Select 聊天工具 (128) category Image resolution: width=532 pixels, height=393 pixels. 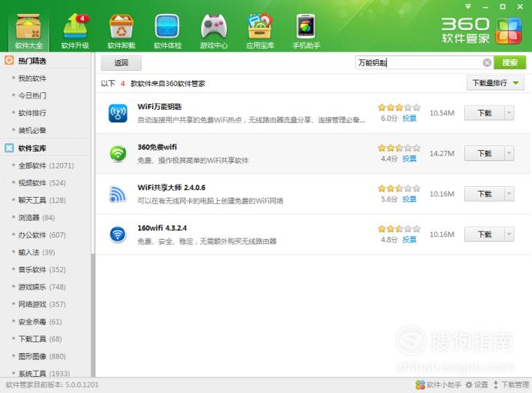[x=42, y=200]
